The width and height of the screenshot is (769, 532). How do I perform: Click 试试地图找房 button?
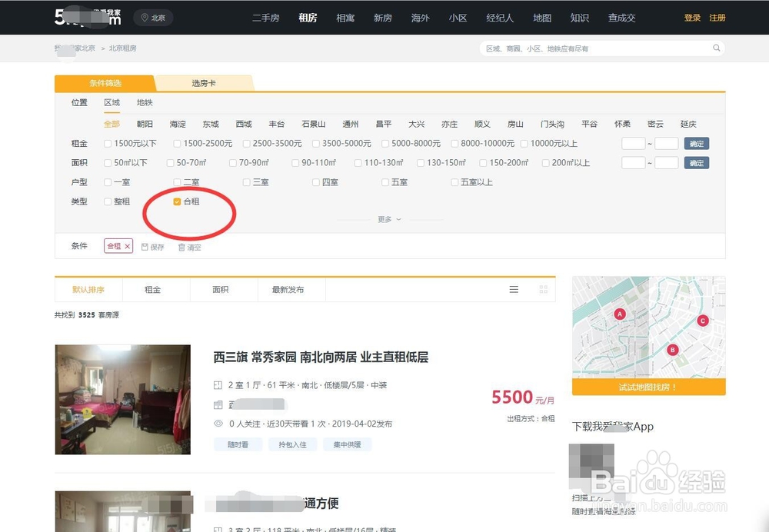(649, 387)
